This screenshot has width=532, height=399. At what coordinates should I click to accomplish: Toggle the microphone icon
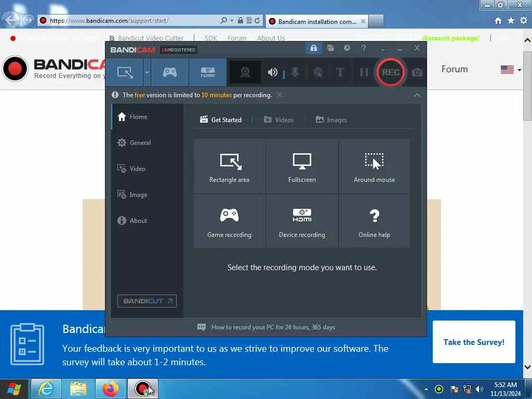pos(295,72)
